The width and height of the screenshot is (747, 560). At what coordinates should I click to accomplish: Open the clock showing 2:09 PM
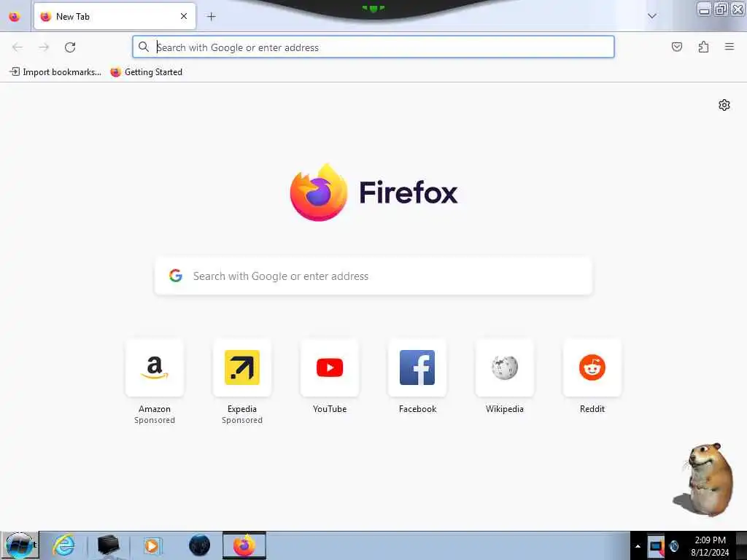point(710,546)
